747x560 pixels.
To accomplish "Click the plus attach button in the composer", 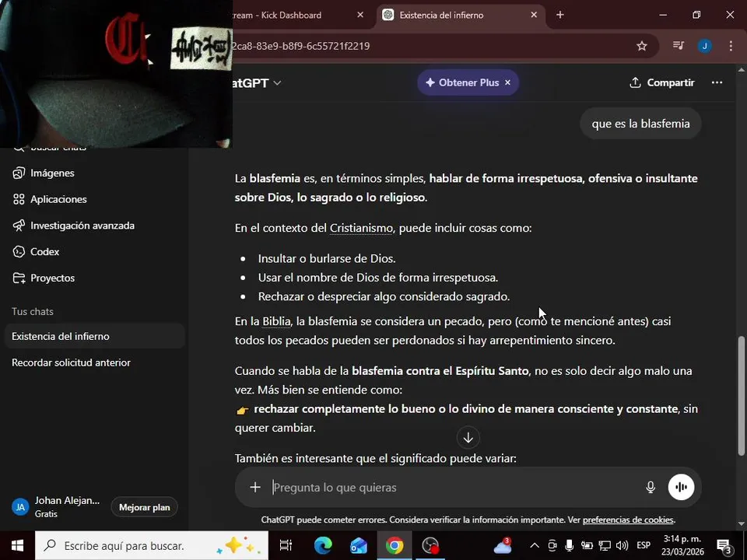I will coord(255,487).
